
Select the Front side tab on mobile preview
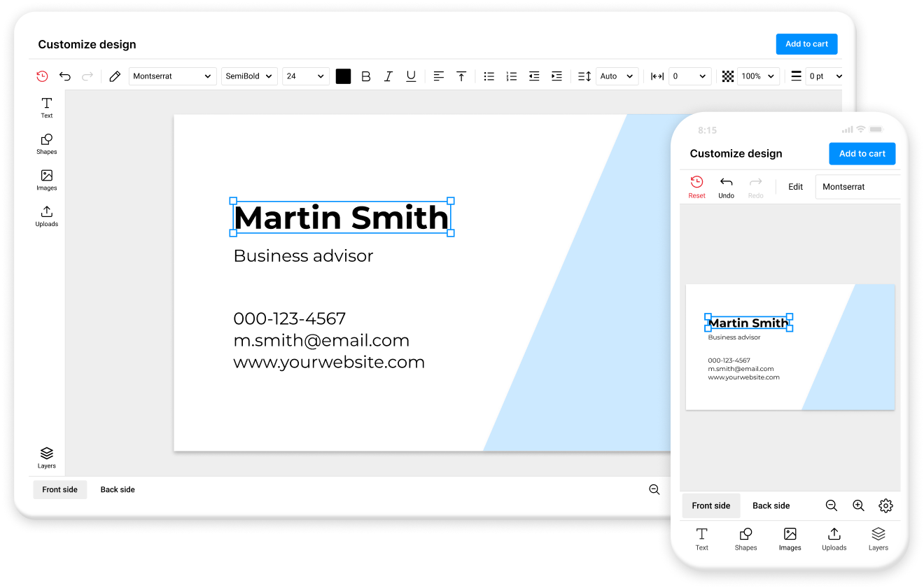click(x=710, y=505)
